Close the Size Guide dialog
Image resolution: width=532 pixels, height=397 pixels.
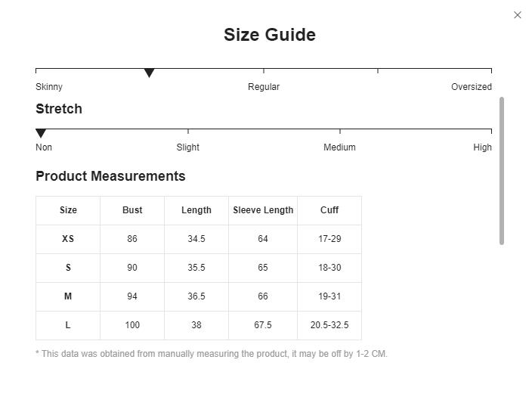518,15
